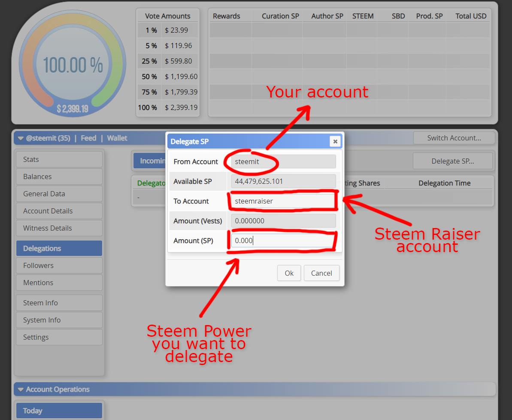
Task: Open the Steem Info tab
Action: click(59, 303)
